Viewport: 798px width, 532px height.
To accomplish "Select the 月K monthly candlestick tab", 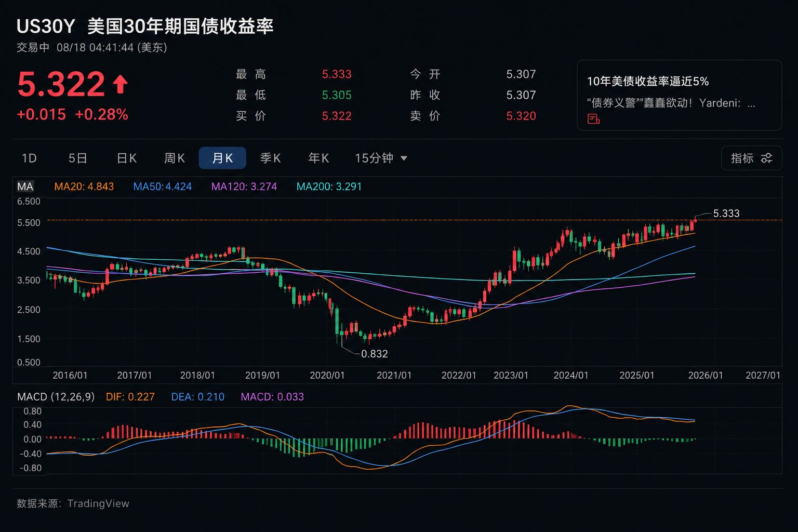I will coord(222,158).
